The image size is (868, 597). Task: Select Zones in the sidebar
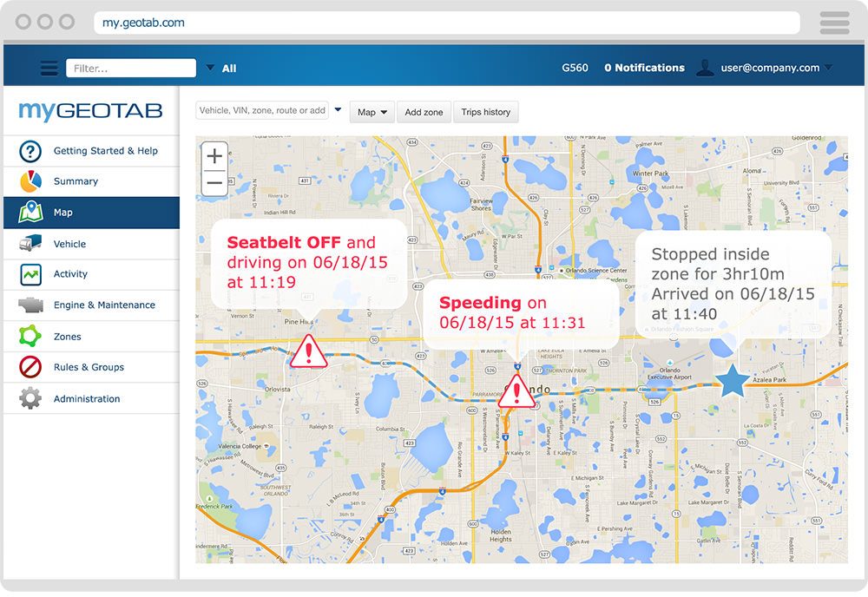point(91,337)
